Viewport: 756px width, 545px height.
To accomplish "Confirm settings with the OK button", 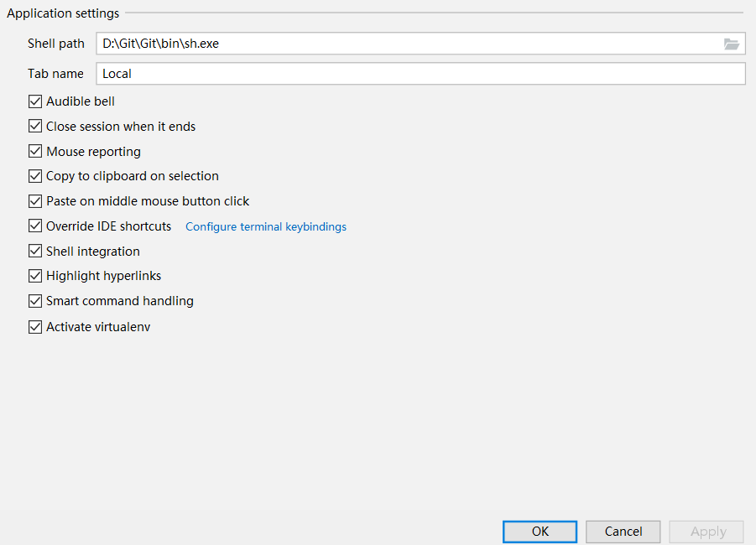I will coord(540,532).
